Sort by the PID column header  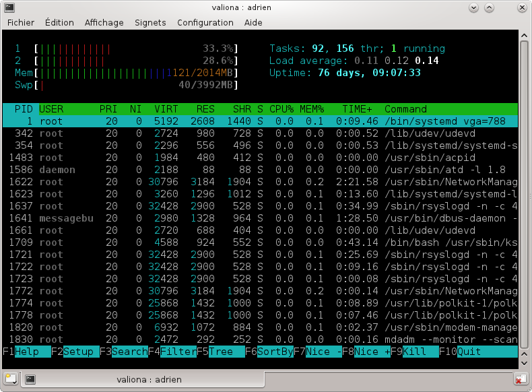click(24, 109)
